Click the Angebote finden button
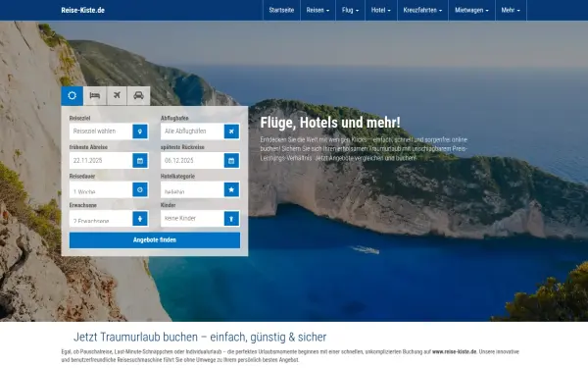588x368 pixels. pos(155,240)
